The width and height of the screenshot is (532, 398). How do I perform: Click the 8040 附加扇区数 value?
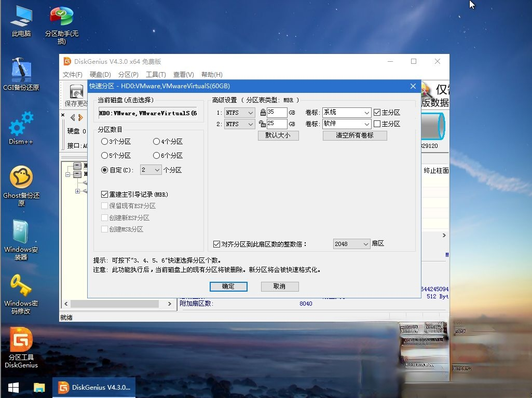[x=306, y=304]
